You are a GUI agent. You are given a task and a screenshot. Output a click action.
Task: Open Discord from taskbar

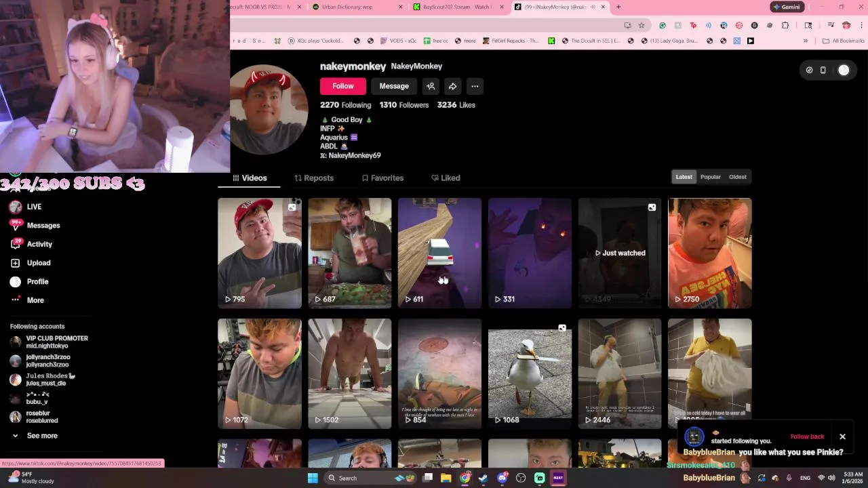502,478
